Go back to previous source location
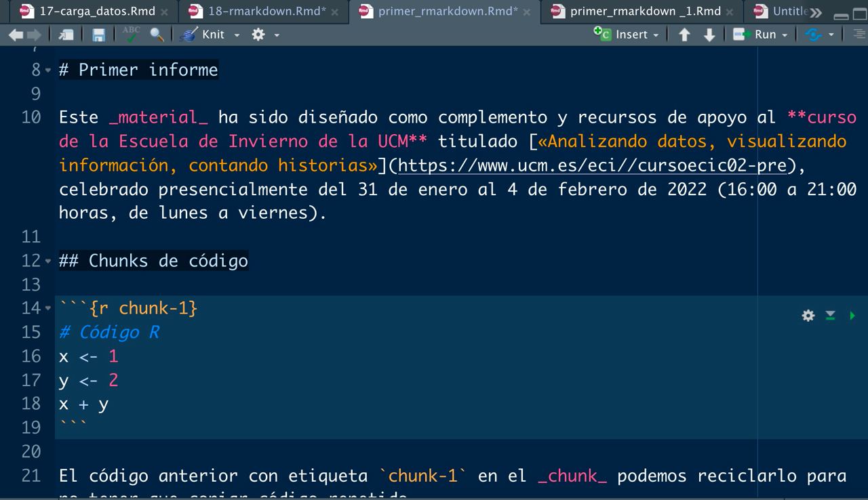Viewport: 868px width, 500px height. pos(16,35)
